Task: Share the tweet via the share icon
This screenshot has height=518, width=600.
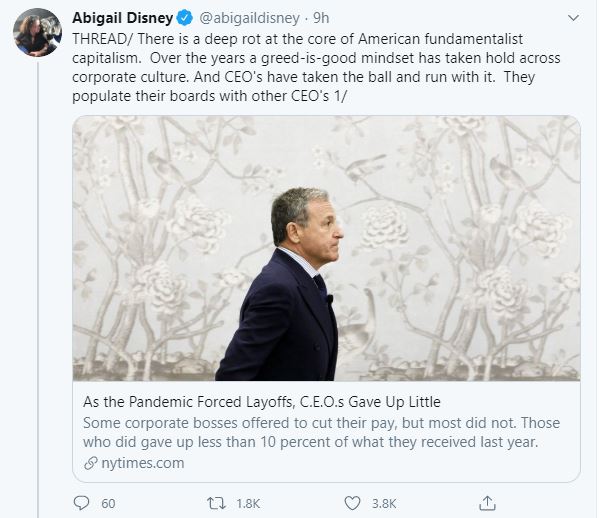Action: (x=488, y=502)
